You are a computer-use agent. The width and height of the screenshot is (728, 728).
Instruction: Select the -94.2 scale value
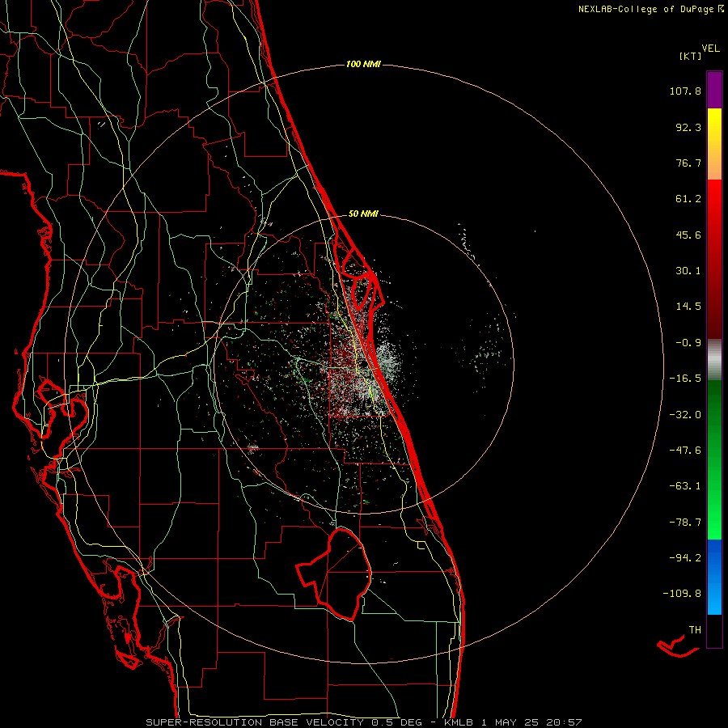pyautogui.click(x=685, y=558)
